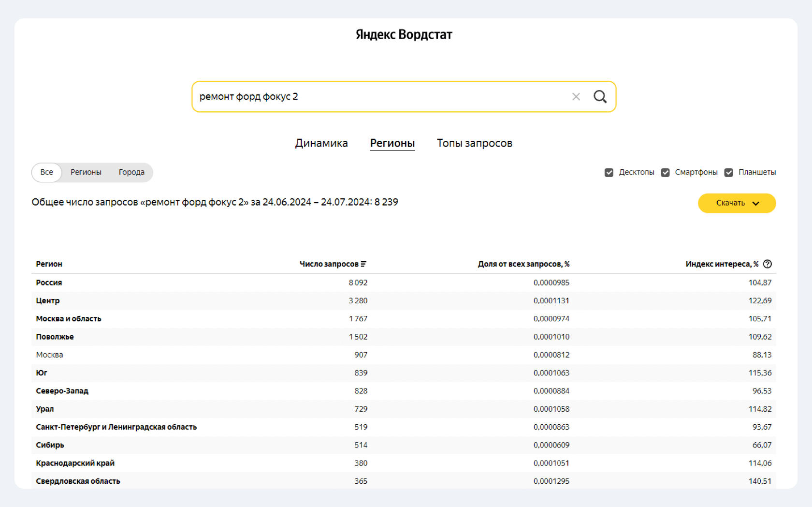812x507 pixels.
Task: Click the 140,51 interest index value
Action: [760, 481]
